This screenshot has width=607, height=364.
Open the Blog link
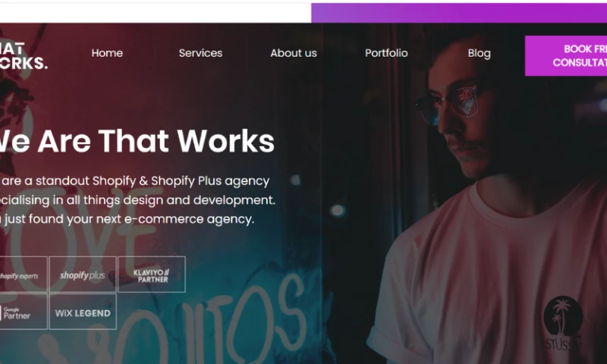coord(480,53)
